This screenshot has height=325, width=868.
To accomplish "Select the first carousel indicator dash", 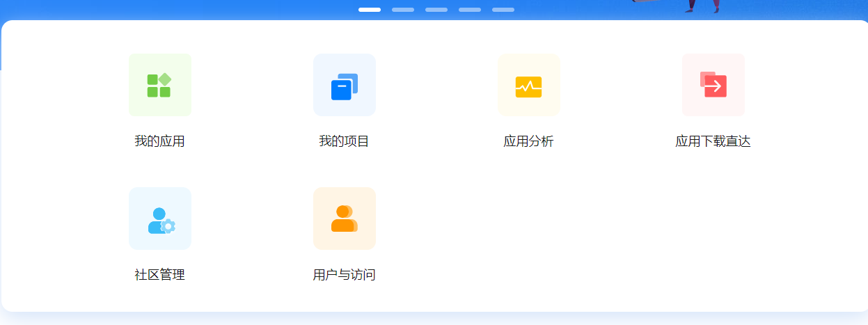I will (x=370, y=10).
